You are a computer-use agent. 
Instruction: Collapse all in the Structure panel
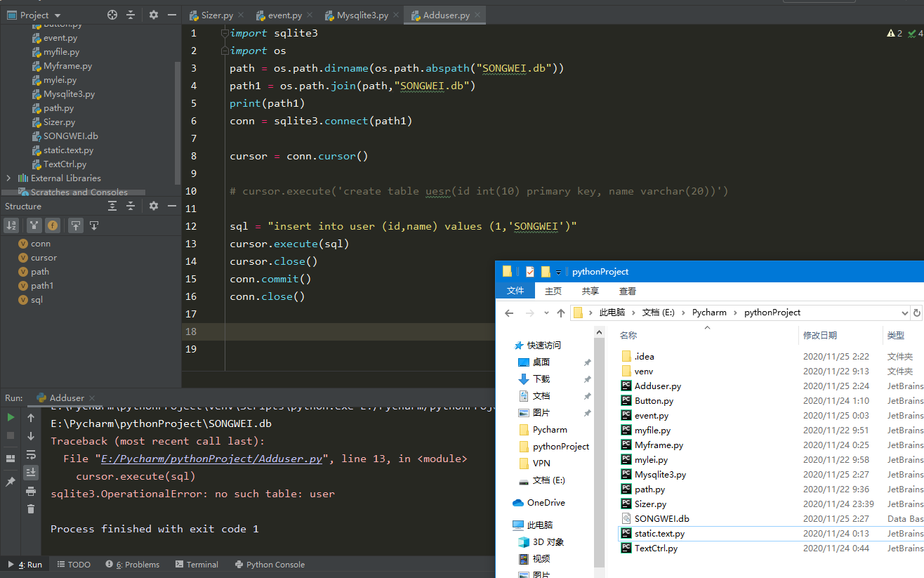pos(131,206)
